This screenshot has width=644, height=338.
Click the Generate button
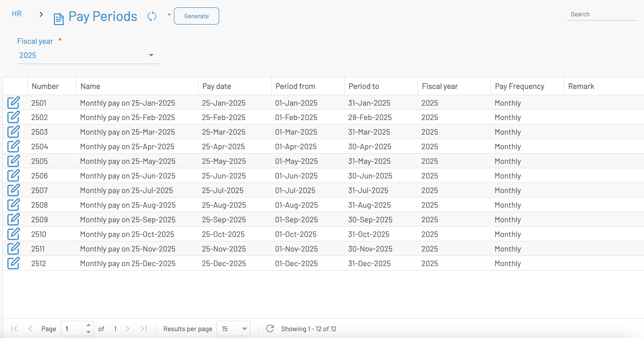(196, 16)
